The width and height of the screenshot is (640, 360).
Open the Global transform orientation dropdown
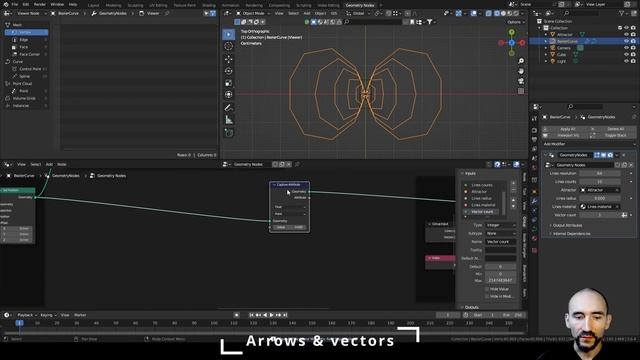point(358,13)
